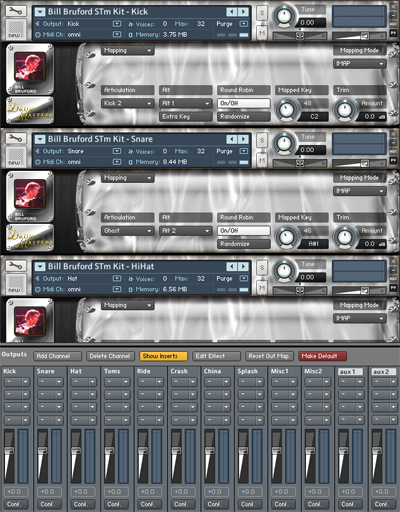Open the Mapping page menu in HiHat panel

pyautogui.click(x=127, y=305)
